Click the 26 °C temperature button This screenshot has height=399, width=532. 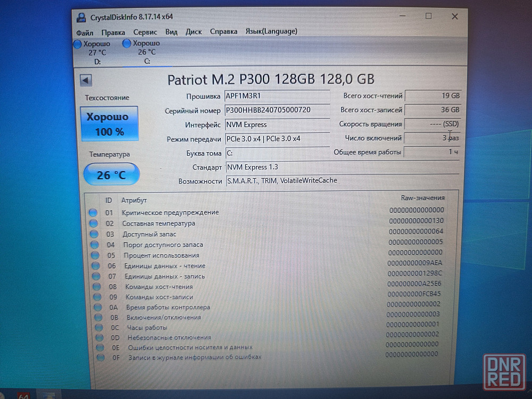pos(112,174)
